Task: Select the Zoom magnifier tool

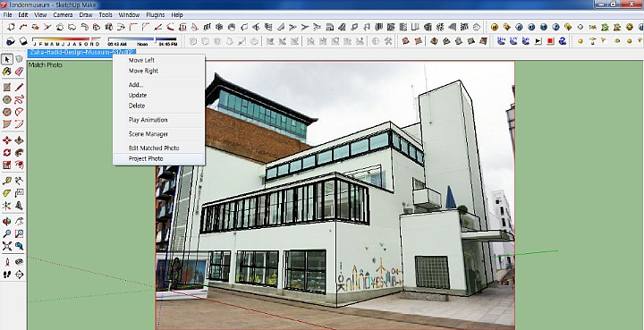Action: pos(7,234)
